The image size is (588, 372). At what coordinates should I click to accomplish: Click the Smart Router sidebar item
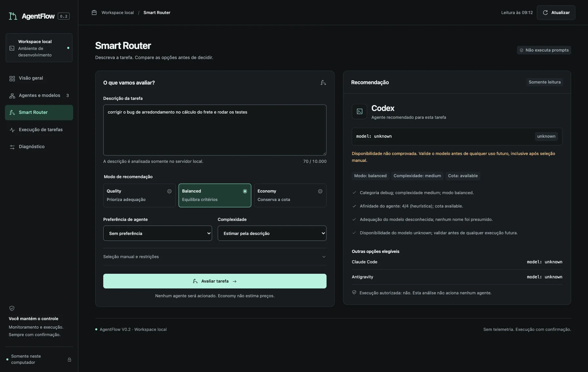point(39,113)
